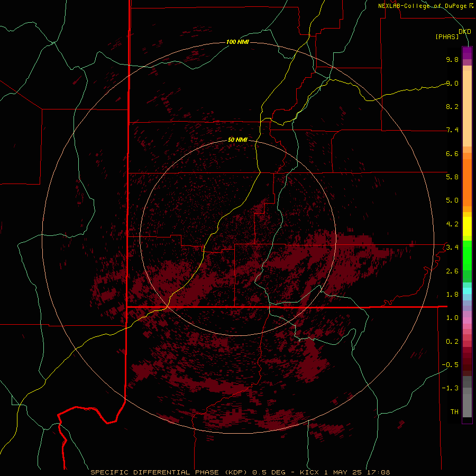Click the 100 NMI range ring label
476x476 pixels.
coord(237,42)
